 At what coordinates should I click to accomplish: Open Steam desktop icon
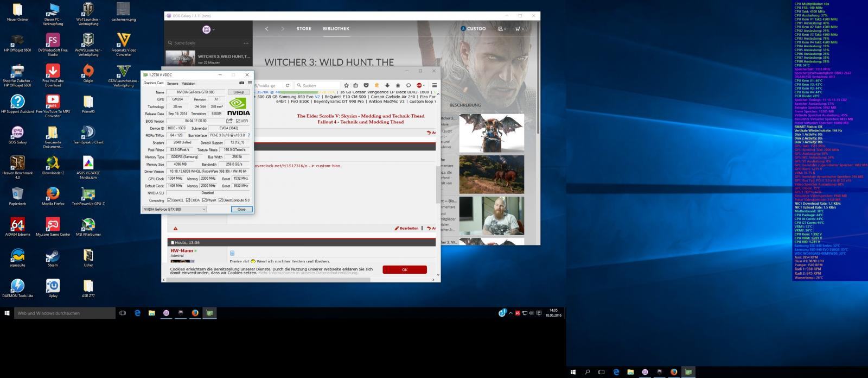(x=53, y=257)
